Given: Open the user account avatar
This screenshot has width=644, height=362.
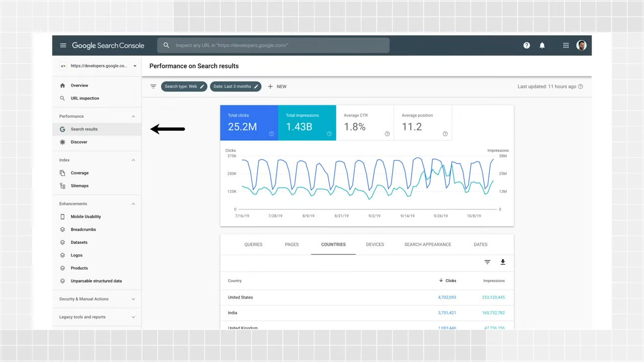Looking at the screenshot, I should click(581, 45).
